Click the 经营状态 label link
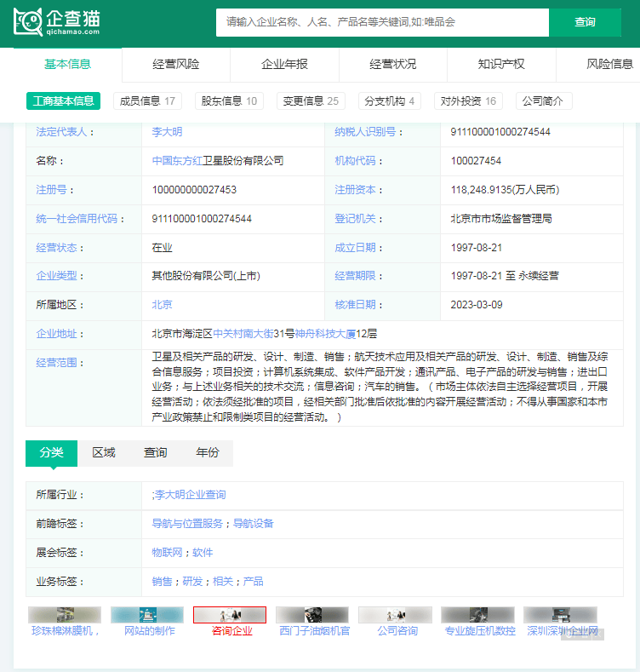 click(56, 248)
